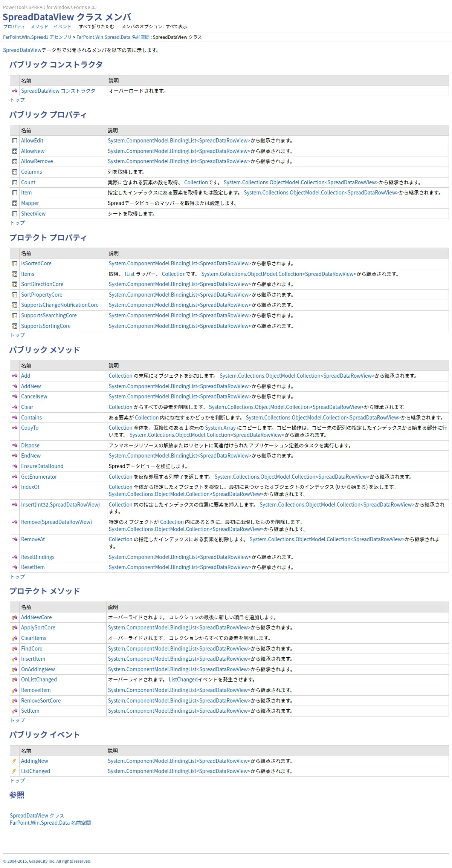Click the method icon beside CopyTo

click(x=15, y=428)
